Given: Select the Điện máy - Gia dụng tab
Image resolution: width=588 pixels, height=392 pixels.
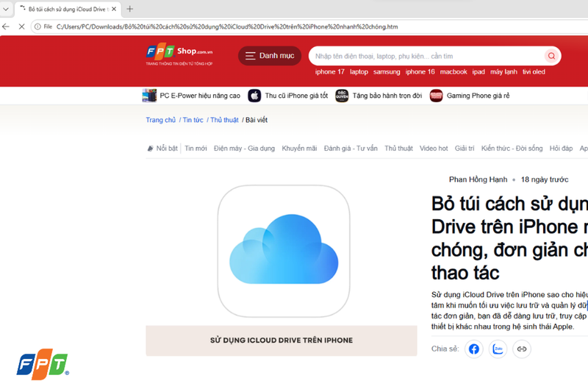Looking at the screenshot, I should click(x=244, y=149).
